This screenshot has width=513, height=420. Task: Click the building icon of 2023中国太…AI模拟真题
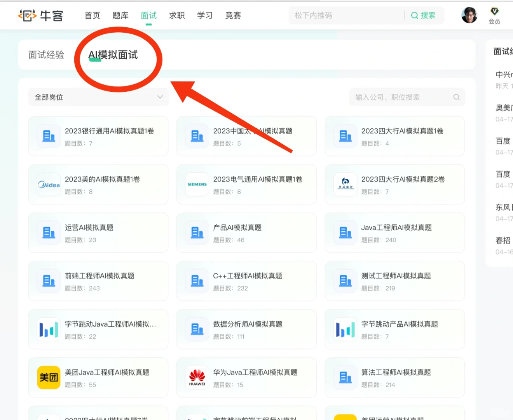[x=197, y=136]
